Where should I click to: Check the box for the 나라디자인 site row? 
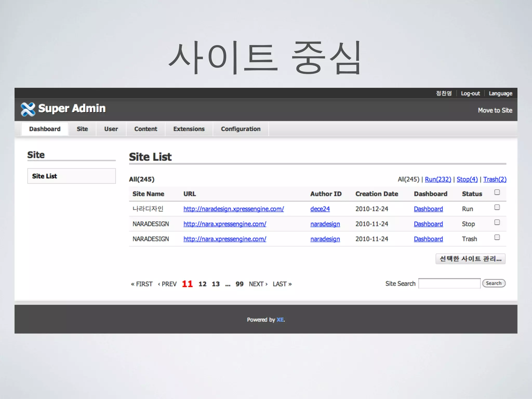pos(497,207)
